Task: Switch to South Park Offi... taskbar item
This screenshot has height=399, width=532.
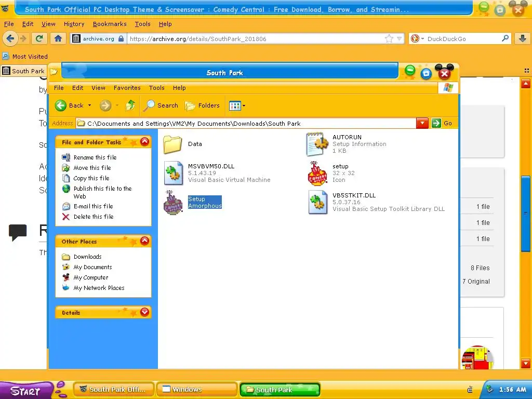Action: coord(114,390)
